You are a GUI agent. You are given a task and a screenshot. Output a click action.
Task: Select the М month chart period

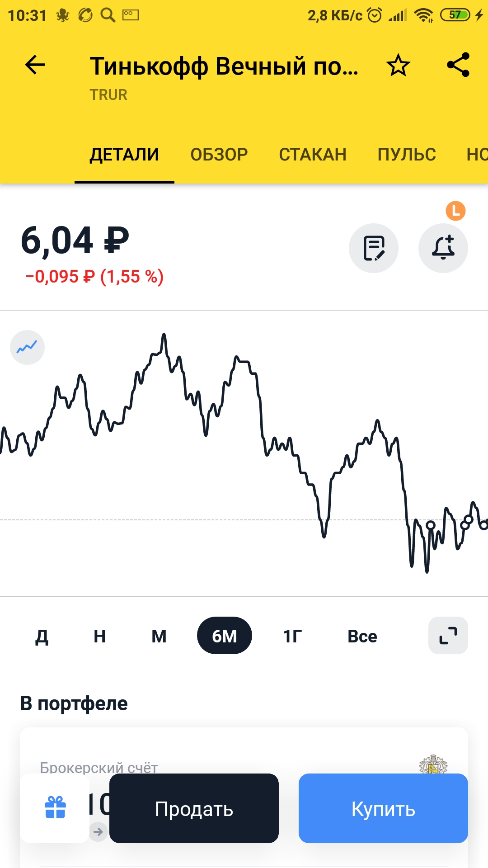(x=159, y=636)
